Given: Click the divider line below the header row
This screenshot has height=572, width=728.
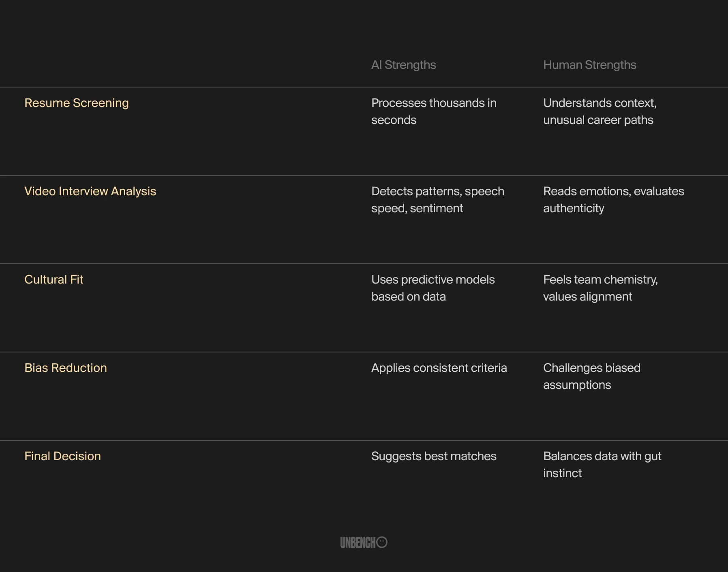Looking at the screenshot, I should 364,87.
